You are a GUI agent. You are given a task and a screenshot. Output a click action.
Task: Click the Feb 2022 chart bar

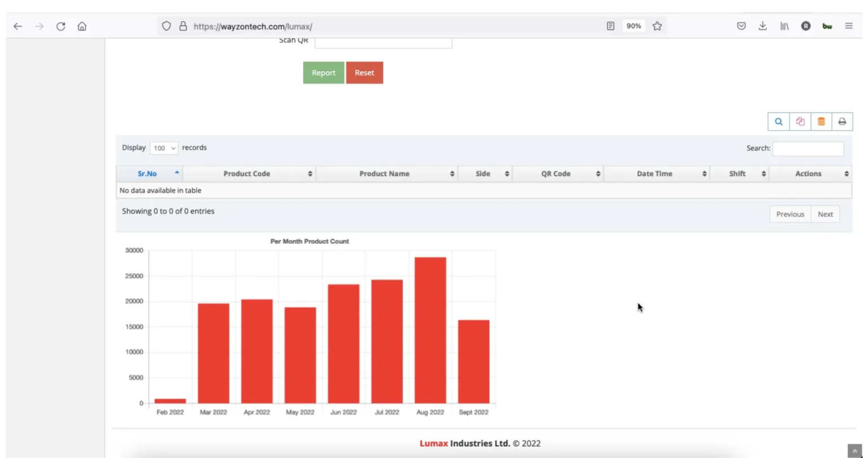tap(170, 401)
